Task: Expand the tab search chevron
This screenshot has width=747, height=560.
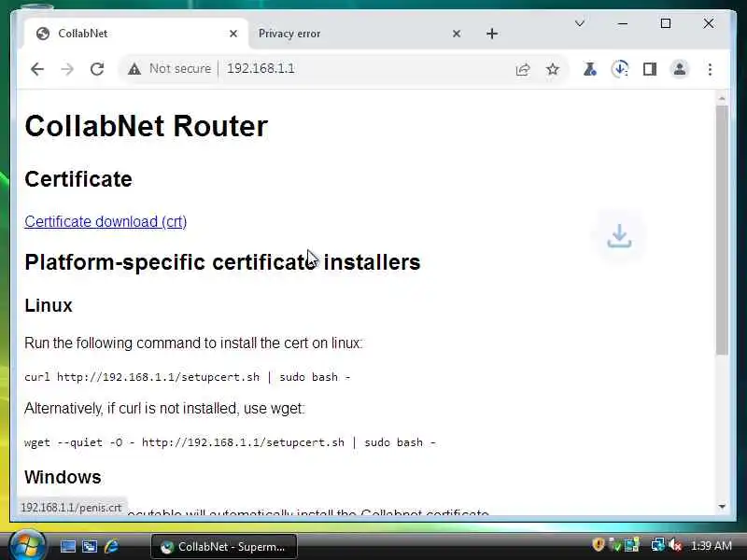Action: 579,23
